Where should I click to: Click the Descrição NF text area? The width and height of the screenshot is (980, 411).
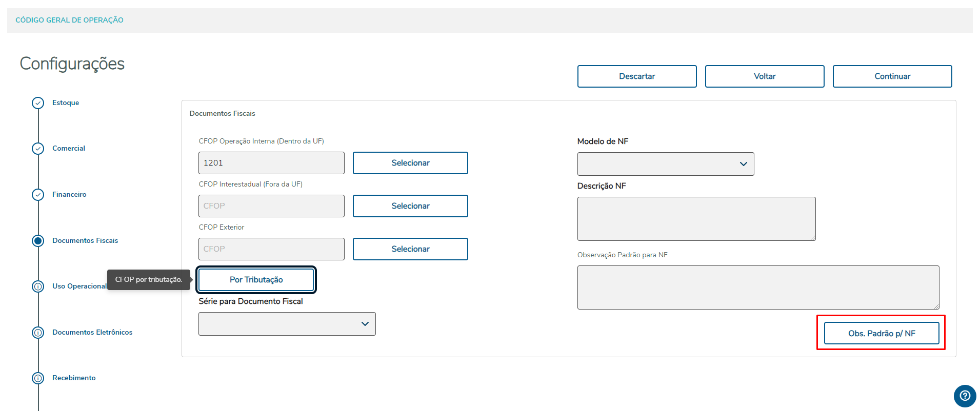(696, 219)
